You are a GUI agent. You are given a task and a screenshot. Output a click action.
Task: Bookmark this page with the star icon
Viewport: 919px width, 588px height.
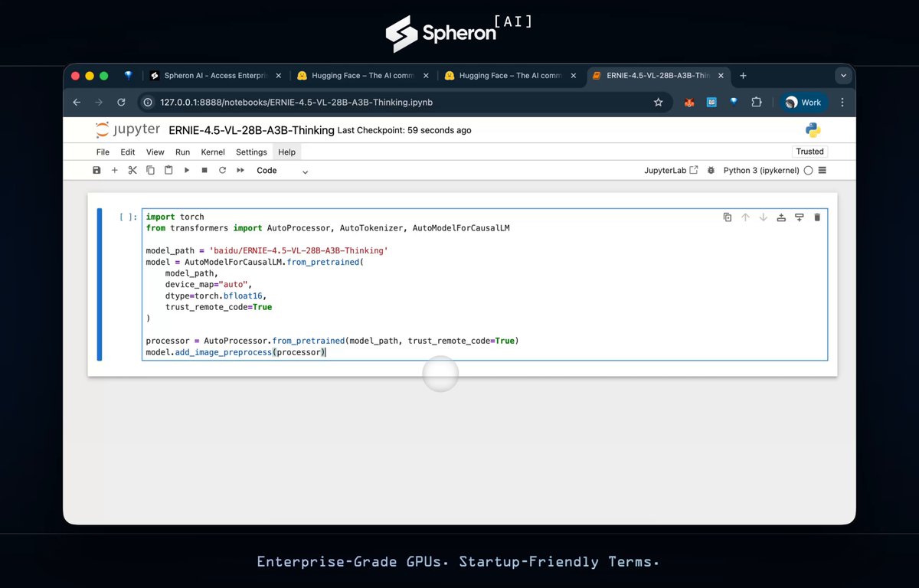click(x=658, y=102)
